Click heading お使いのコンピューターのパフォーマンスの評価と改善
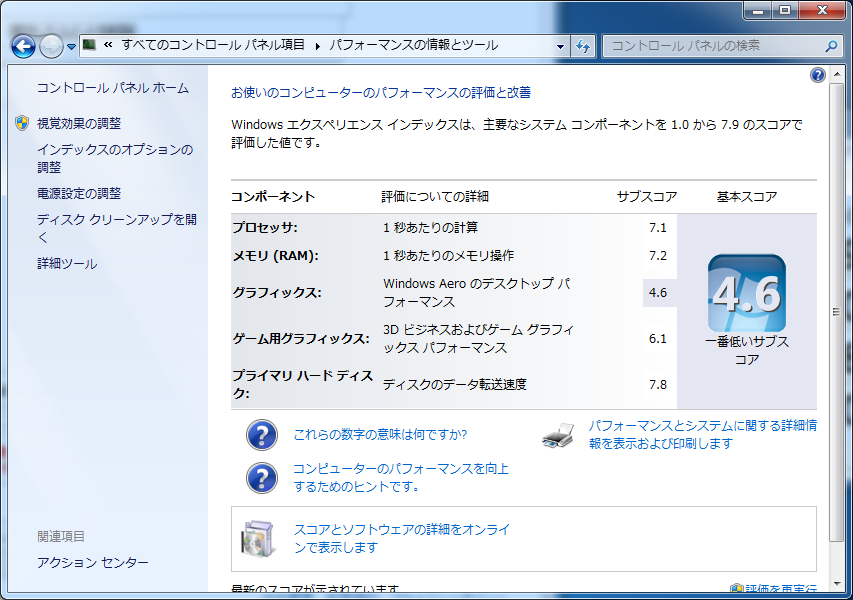 381,92
